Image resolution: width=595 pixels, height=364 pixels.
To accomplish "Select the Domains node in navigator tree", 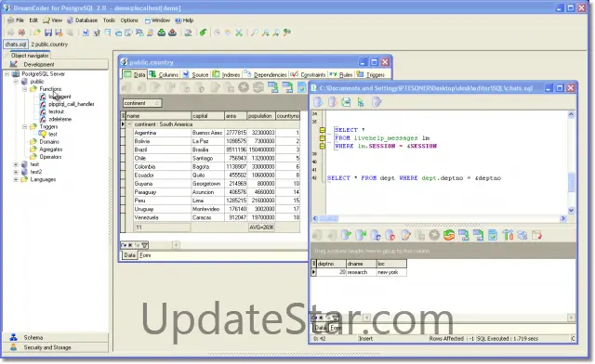I will coord(49,142).
